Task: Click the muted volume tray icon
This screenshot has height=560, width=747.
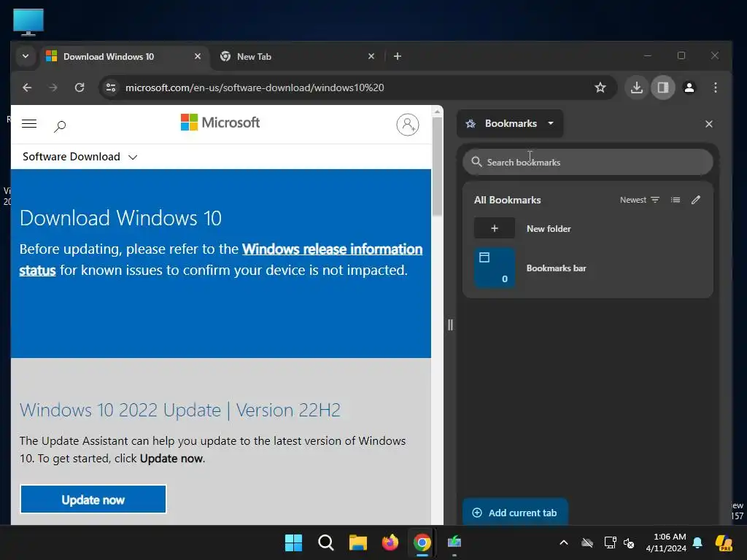Action: (x=629, y=542)
